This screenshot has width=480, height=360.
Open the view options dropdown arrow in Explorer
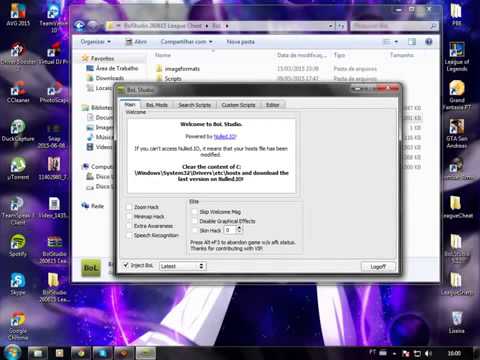396,42
